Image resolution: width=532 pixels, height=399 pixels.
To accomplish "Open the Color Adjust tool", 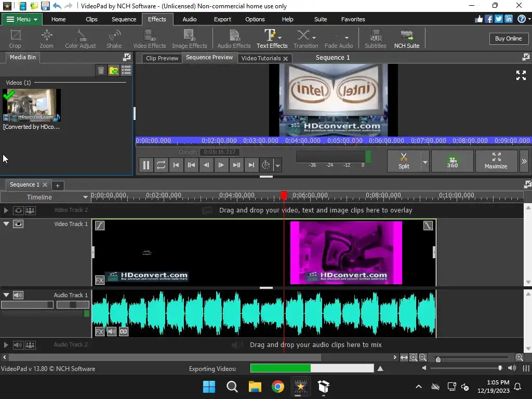I will coord(81,38).
